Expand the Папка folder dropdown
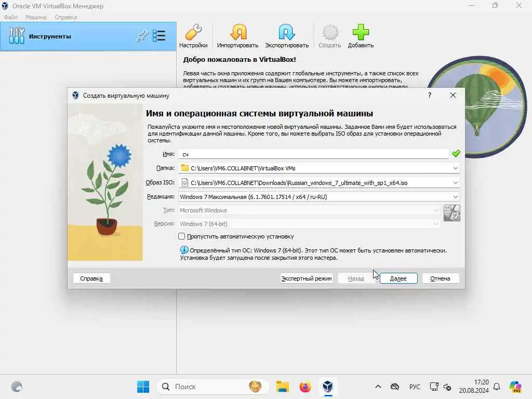The height and width of the screenshot is (399, 532). [455, 168]
